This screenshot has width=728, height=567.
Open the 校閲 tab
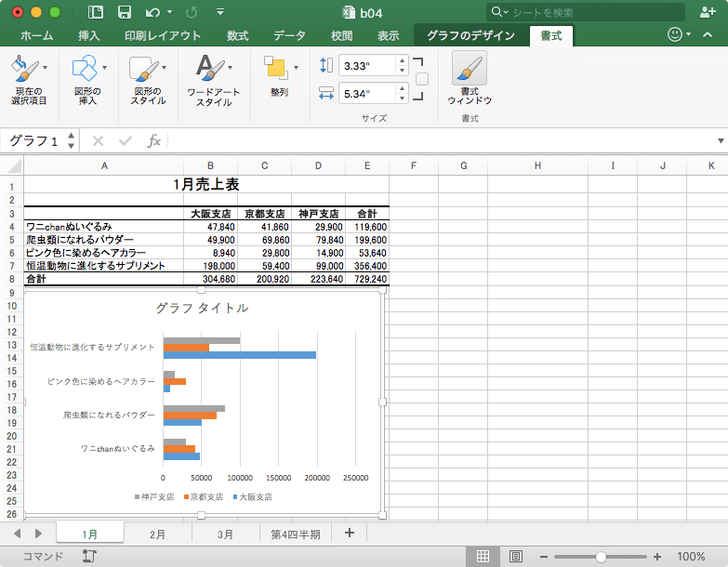coord(341,35)
